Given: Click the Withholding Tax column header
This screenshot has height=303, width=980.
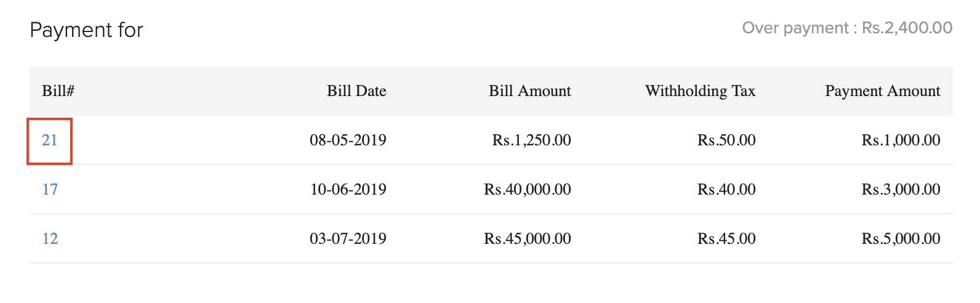Looking at the screenshot, I should pyautogui.click(x=700, y=91).
